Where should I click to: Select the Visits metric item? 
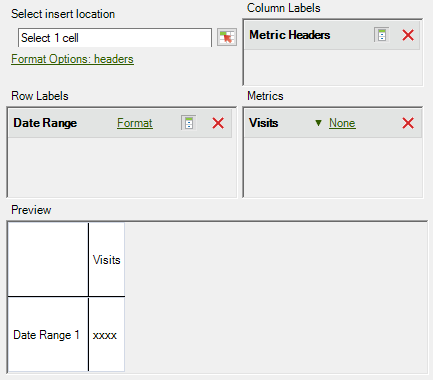click(333, 123)
